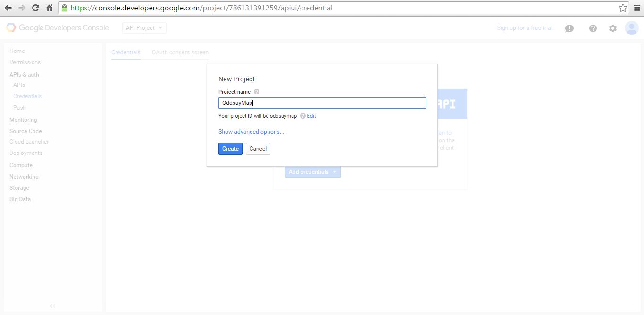The image size is (644, 315).
Task: Open the settings gear icon
Action: (612, 28)
